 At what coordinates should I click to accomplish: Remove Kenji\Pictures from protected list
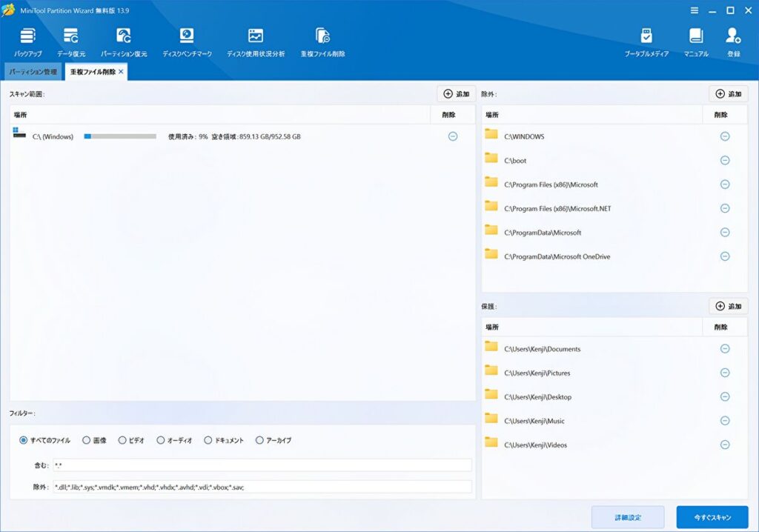[x=725, y=373]
